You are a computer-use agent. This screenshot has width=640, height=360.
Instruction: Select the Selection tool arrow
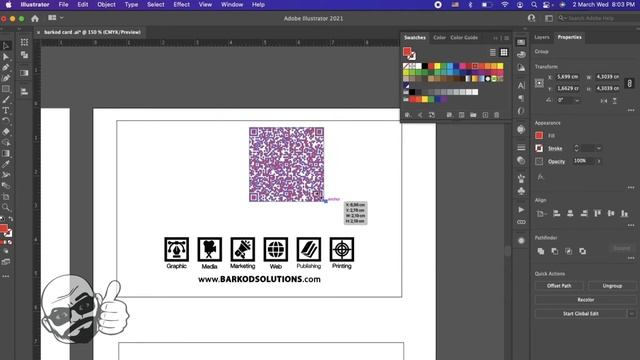pyautogui.click(x=6, y=46)
